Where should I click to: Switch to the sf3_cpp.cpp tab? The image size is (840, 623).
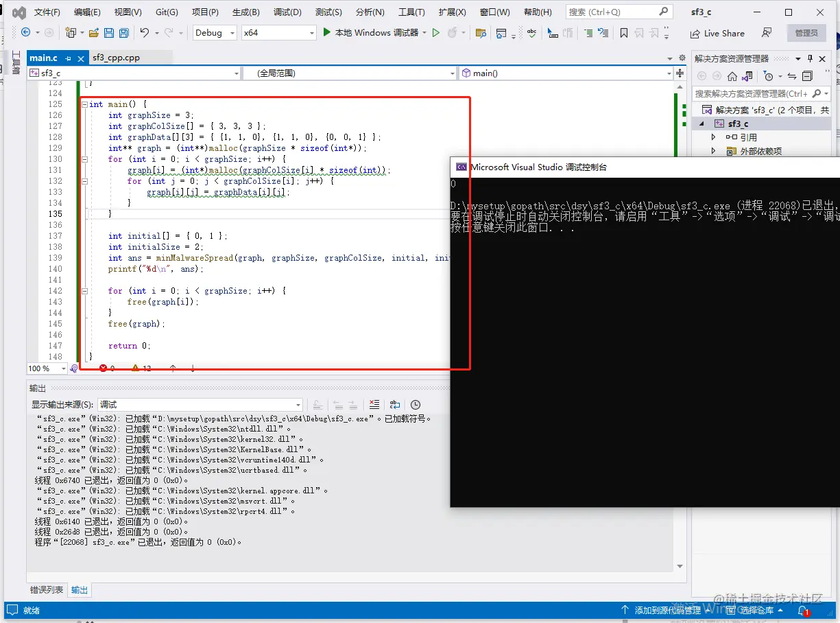tap(116, 58)
